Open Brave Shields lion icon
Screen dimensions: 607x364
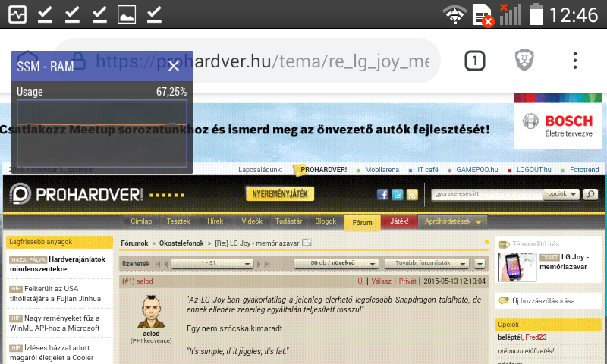click(x=524, y=61)
